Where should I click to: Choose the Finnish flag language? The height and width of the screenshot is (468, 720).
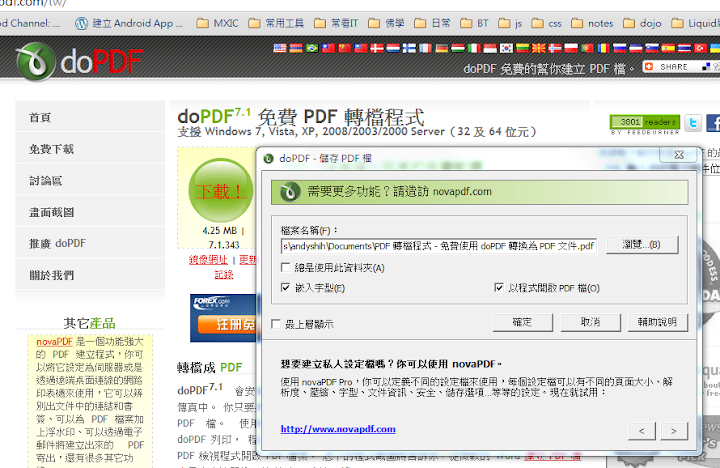(409, 48)
